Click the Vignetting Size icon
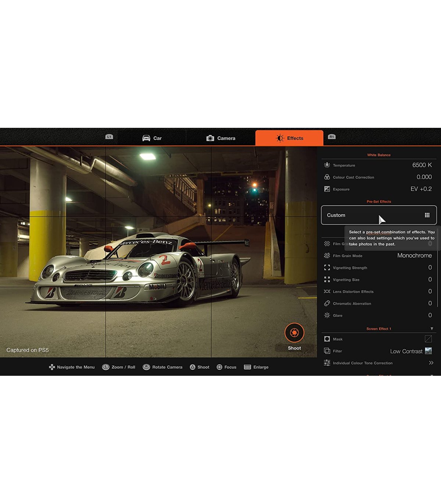441x504 pixels. [327, 280]
